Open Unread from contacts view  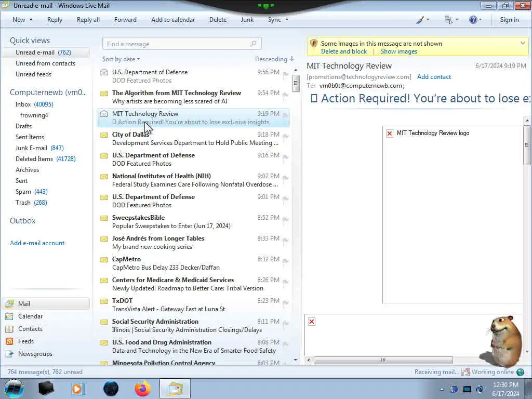46,63
